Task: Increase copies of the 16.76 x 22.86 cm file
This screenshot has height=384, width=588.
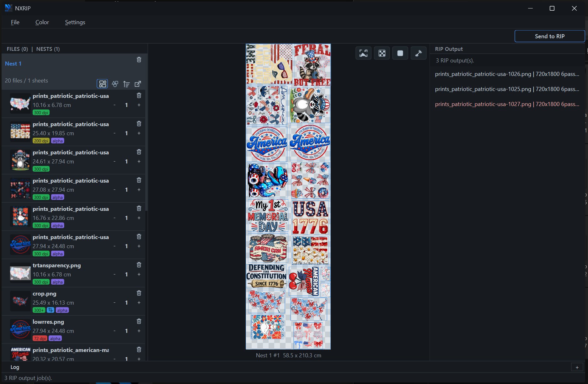Action: pos(139,218)
